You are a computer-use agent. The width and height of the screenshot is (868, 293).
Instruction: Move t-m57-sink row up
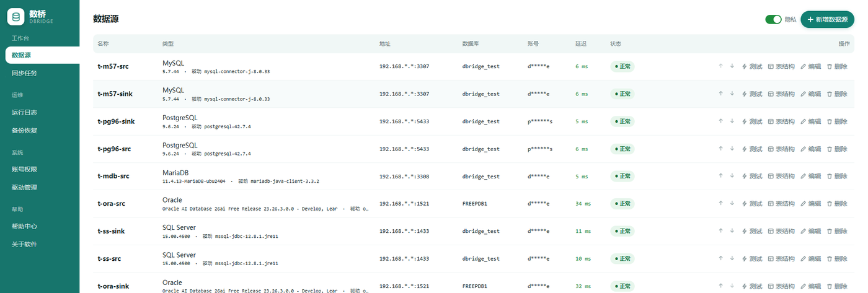720,94
